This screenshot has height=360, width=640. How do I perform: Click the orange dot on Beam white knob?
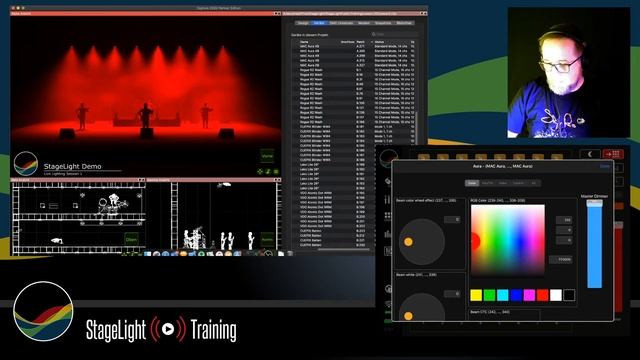pos(408,316)
